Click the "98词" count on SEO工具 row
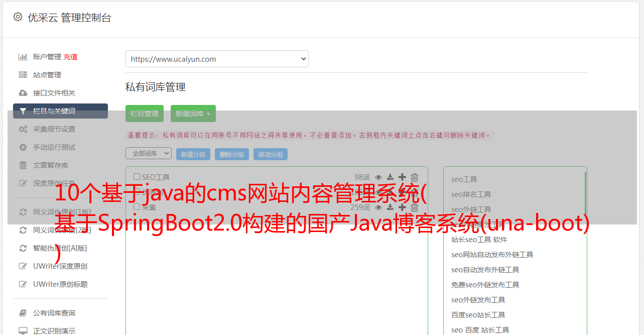The height and width of the screenshot is (335, 644). click(362, 177)
